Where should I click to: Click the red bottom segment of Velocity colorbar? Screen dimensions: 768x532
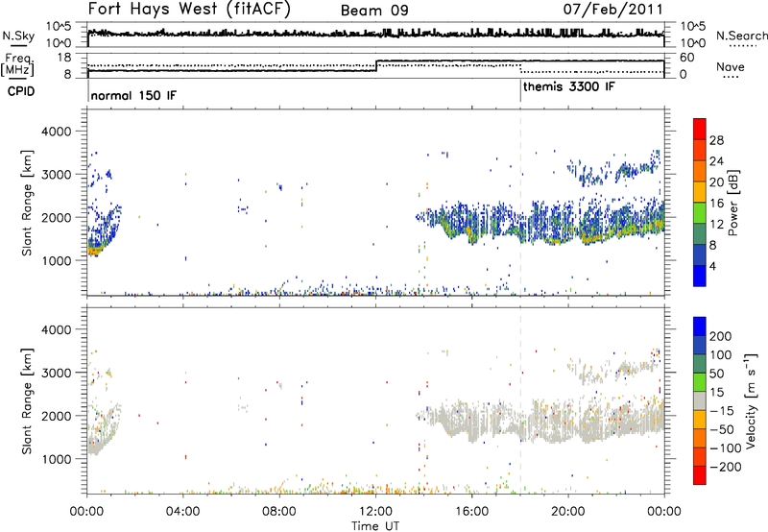tap(700, 475)
